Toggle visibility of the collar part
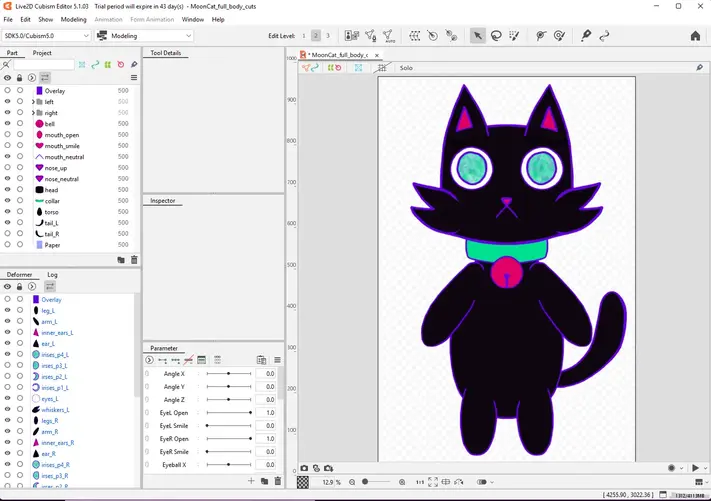The image size is (711, 501). [x=7, y=200]
